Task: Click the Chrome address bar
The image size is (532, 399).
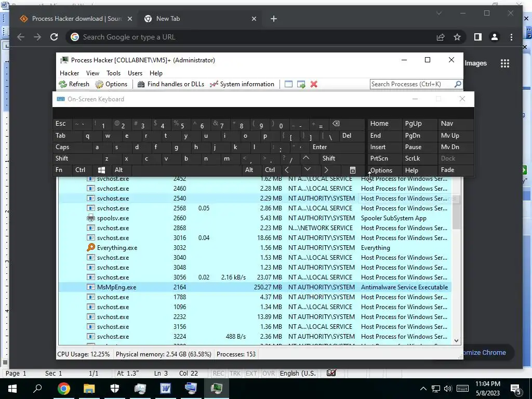Action: pyautogui.click(x=251, y=37)
